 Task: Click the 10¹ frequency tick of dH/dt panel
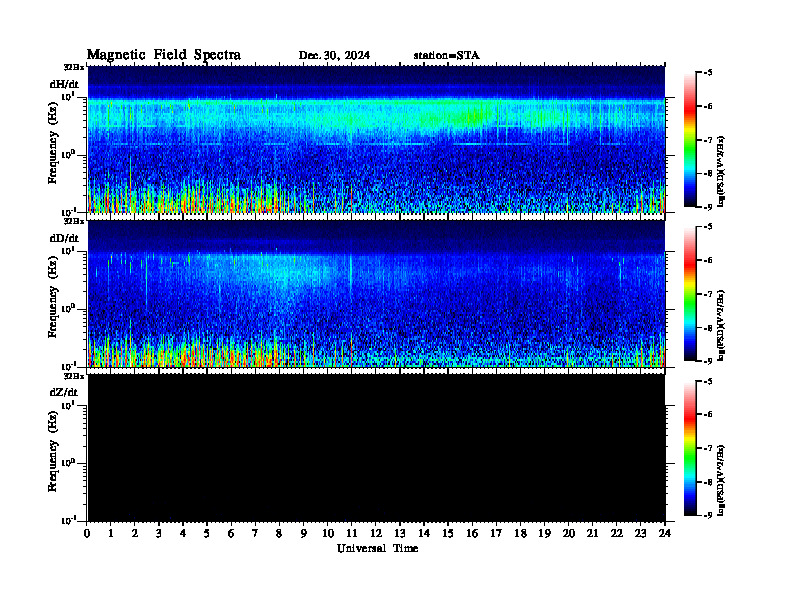[x=68, y=96]
